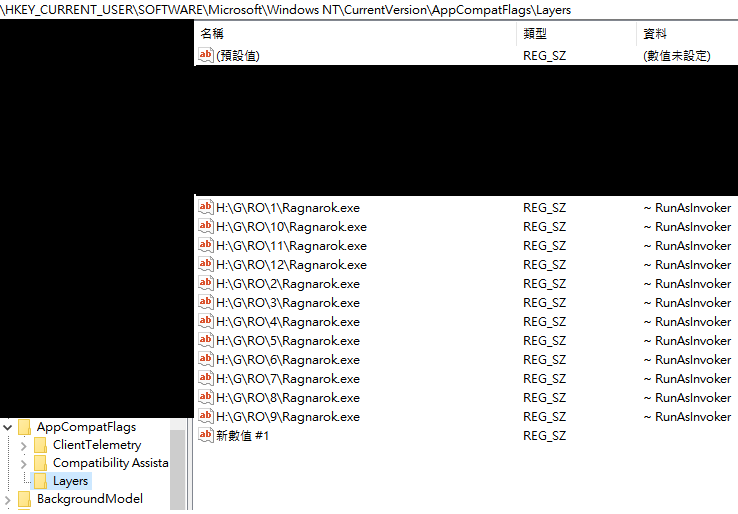Select the Compatibility Assistant key
The image size is (738, 514).
pos(111,463)
